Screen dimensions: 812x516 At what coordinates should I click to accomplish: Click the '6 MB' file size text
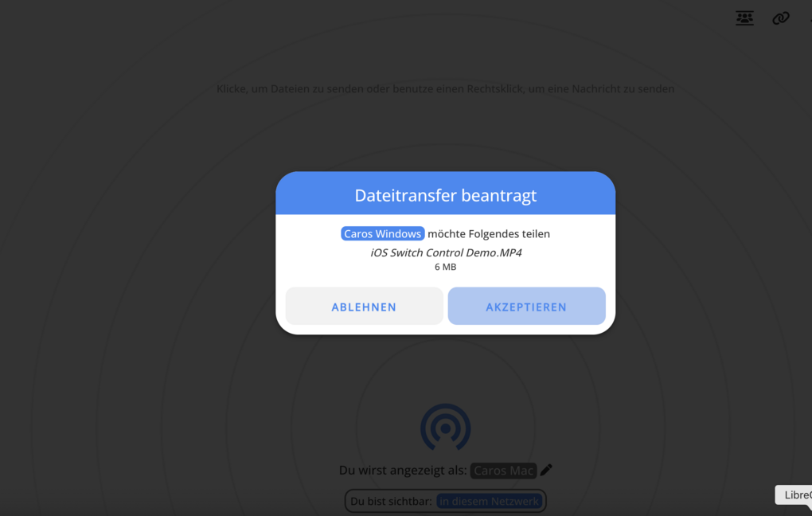(445, 267)
